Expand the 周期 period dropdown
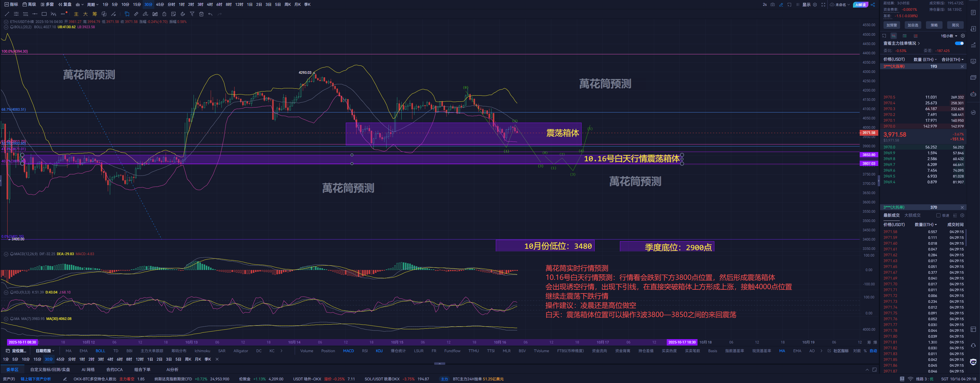Viewport: 980px width, 383px height. pyautogui.click(x=92, y=5)
